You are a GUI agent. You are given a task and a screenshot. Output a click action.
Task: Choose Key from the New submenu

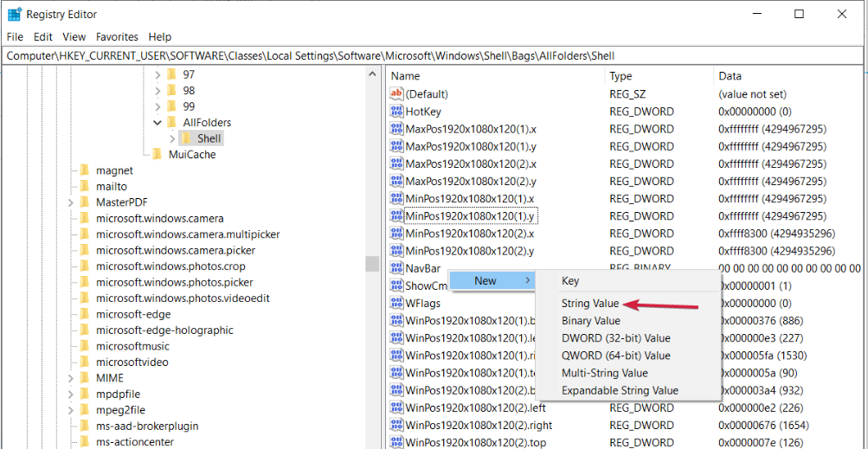[x=627, y=280]
